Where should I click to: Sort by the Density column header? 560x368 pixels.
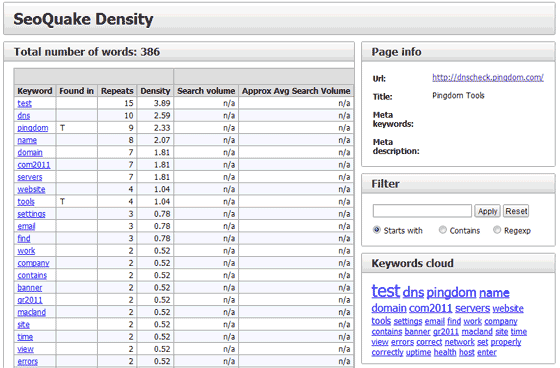pyautogui.click(x=155, y=91)
